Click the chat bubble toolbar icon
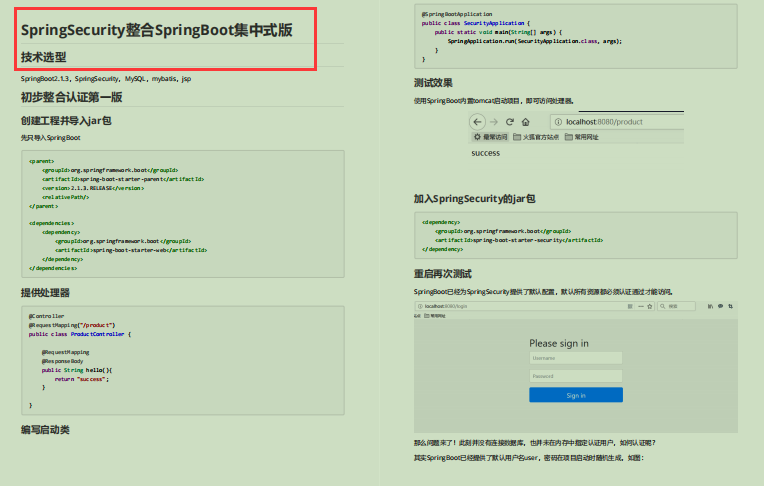Screen dimensions: 764x486 tap(720, 306)
